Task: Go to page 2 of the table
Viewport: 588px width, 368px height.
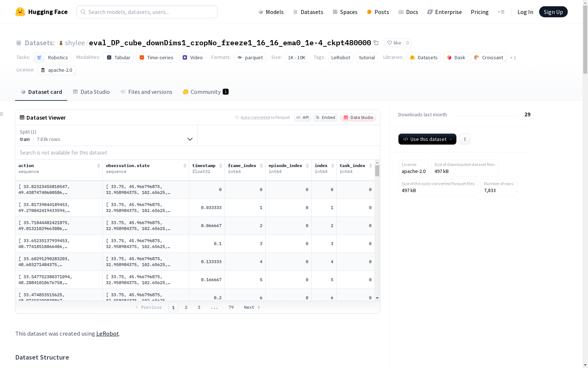Action: (x=186, y=307)
